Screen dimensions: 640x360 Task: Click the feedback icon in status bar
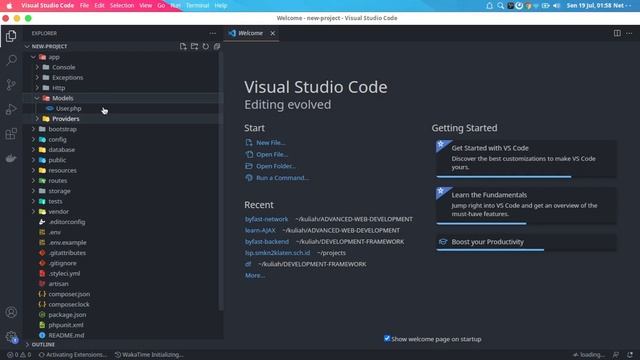click(616, 355)
